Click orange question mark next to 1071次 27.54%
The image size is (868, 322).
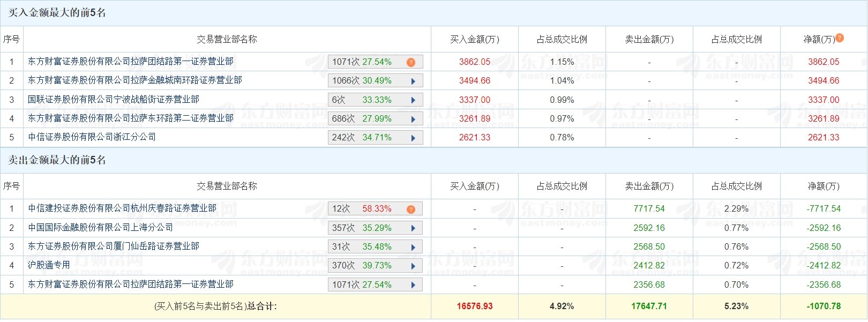point(411,62)
